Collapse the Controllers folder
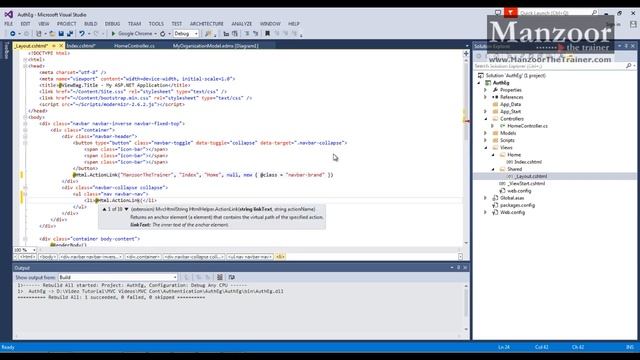This screenshot has width=640, height=360. 486,119
